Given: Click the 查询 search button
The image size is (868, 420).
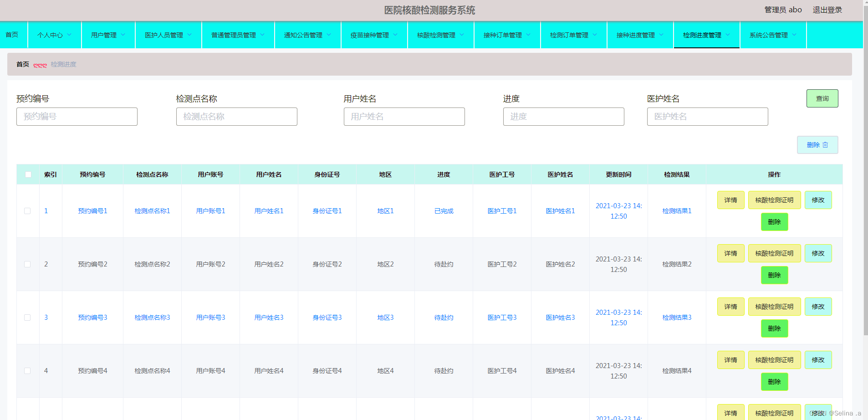Looking at the screenshot, I should click(x=822, y=98).
